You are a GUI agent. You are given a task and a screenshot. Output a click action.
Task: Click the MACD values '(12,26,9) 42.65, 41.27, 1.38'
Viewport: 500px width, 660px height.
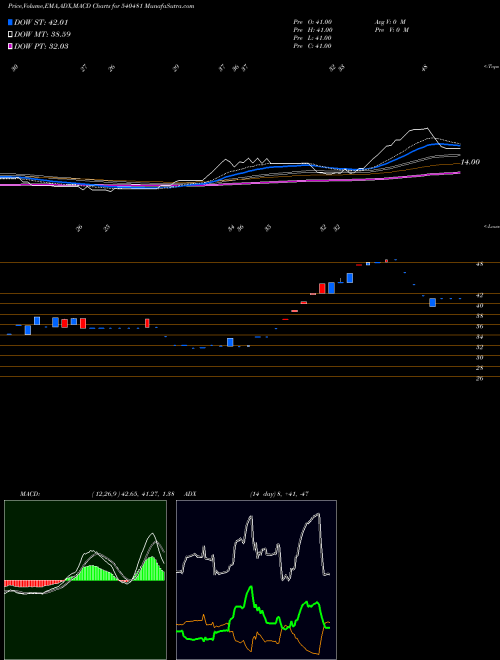(133, 494)
